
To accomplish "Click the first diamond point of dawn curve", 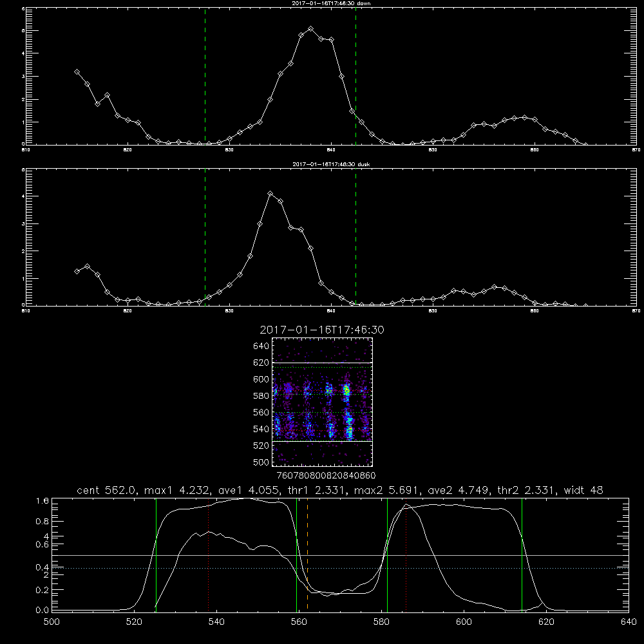I will click(77, 72).
